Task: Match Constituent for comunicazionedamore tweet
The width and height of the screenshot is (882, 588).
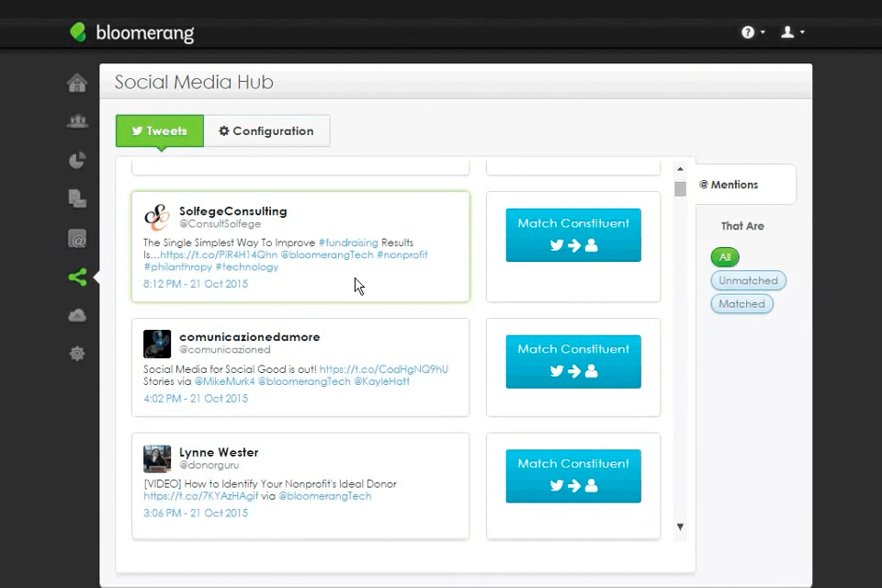Action: coord(573,361)
